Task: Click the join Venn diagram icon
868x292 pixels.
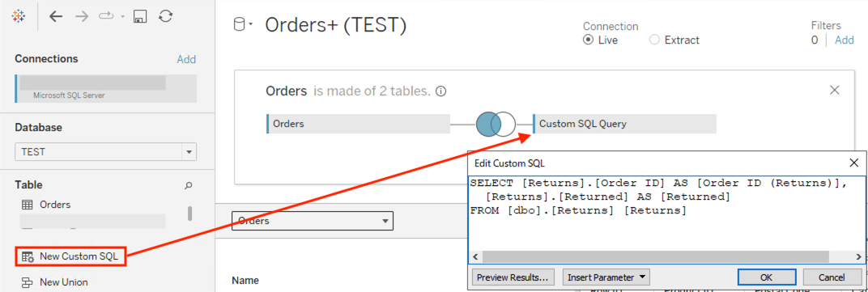Action: (x=496, y=124)
